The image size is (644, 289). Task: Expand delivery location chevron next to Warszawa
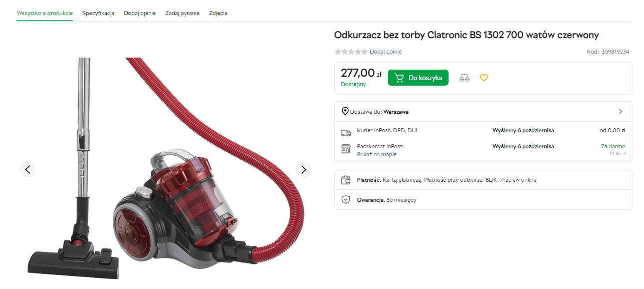tap(620, 111)
